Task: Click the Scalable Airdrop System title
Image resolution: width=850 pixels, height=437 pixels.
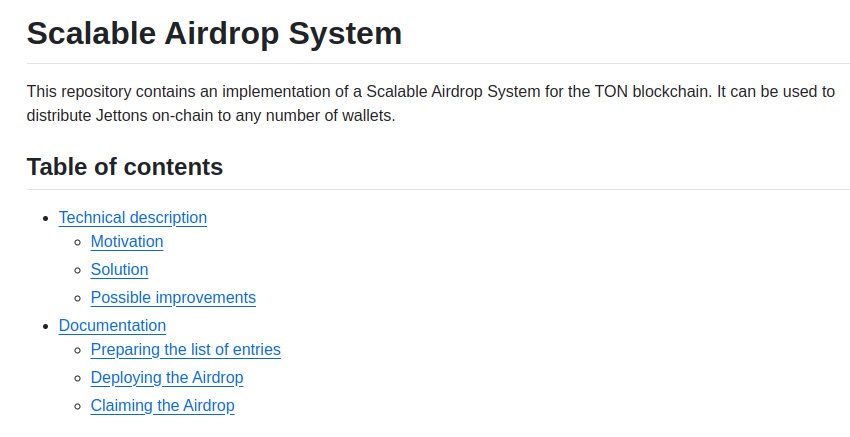Action: click(x=214, y=33)
